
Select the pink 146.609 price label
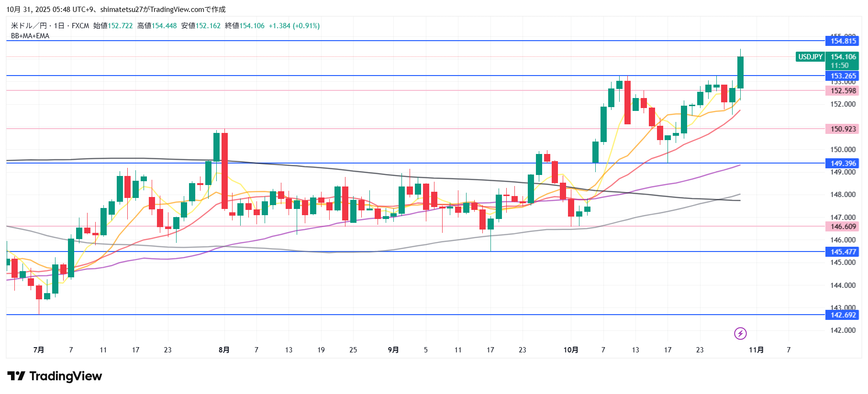tap(843, 227)
